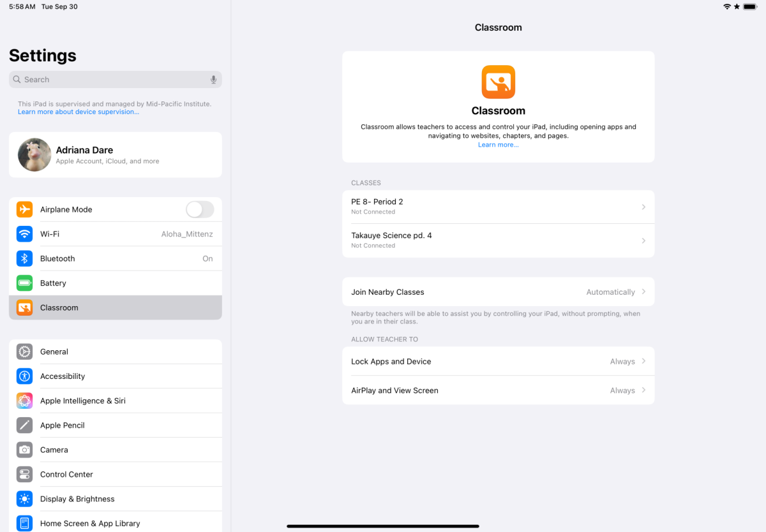Click Learn more about device supervision link
This screenshot has width=766, height=532.
(x=79, y=112)
